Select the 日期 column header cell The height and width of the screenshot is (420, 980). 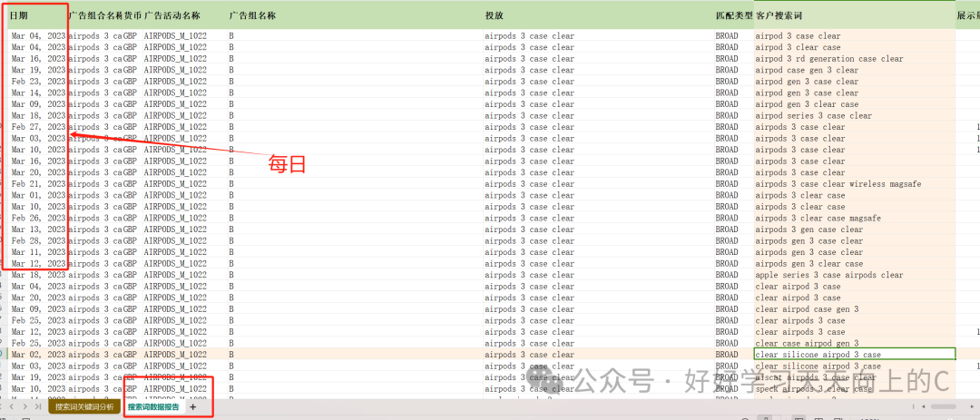coord(37,15)
